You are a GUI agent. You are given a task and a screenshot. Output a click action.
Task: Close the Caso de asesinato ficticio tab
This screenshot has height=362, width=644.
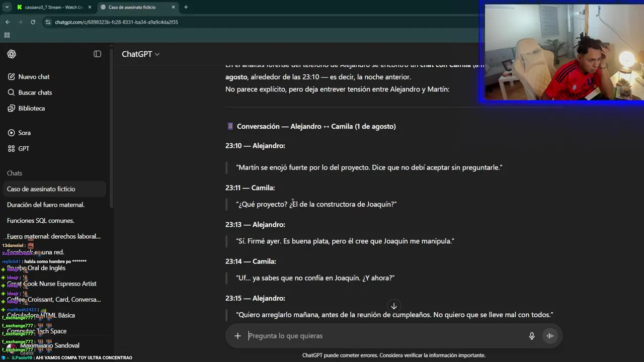tap(173, 7)
